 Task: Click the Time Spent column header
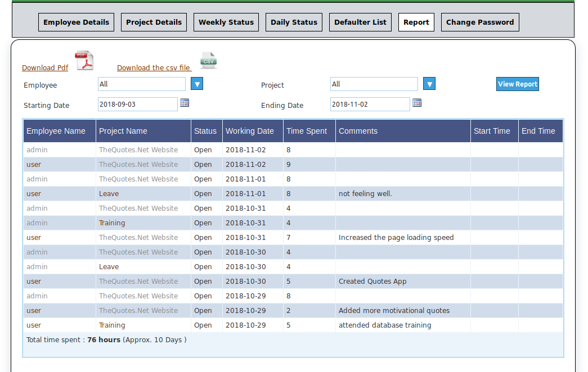(x=309, y=131)
